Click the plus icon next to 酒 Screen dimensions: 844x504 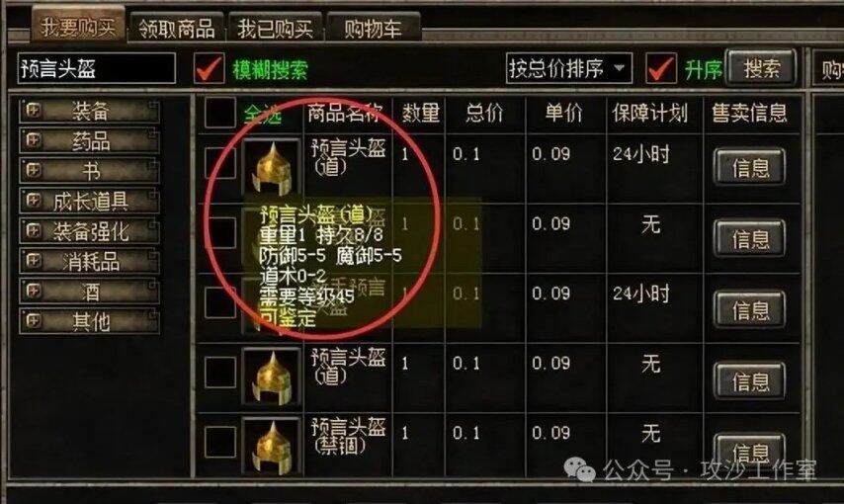point(33,291)
